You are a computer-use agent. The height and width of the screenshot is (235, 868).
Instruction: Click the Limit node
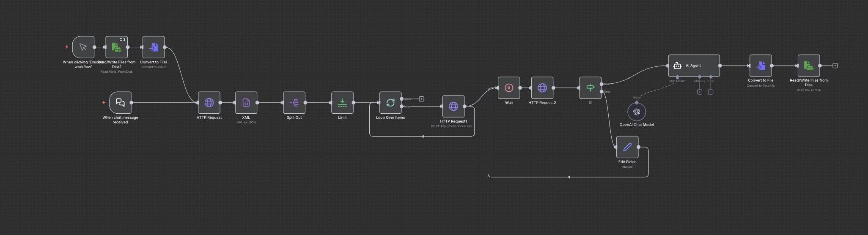(342, 102)
